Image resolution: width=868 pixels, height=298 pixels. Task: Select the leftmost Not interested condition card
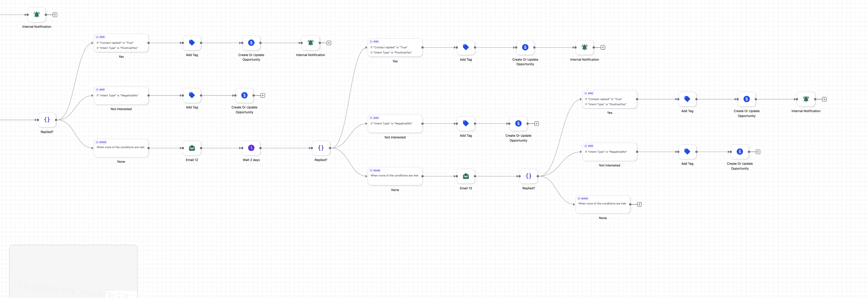pyautogui.click(x=121, y=96)
